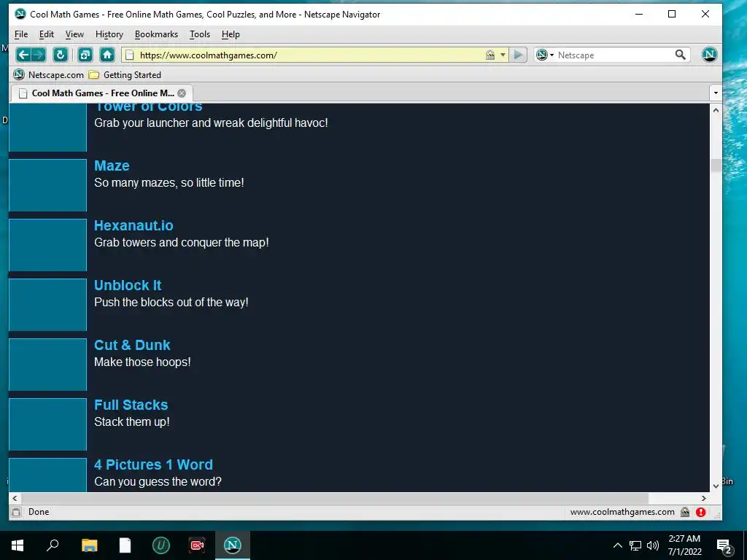Show hidden system tray icons
The image size is (747, 560).
point(617,545)
